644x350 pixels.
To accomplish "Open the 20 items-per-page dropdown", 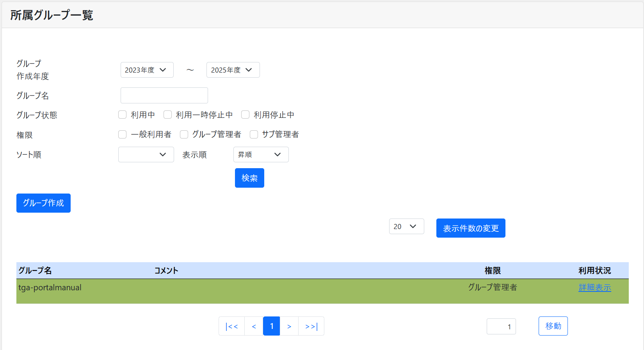I will click(x=406, y=226).
